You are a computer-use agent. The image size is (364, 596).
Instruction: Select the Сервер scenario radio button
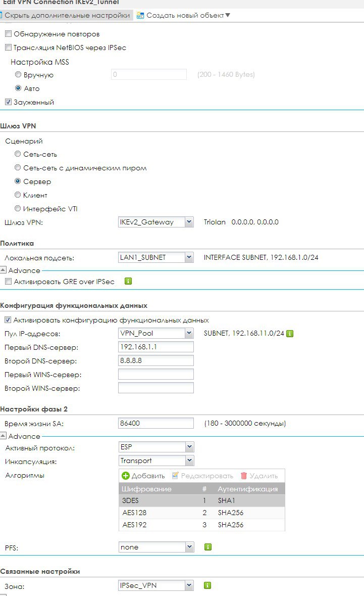(x=18, y=181)
